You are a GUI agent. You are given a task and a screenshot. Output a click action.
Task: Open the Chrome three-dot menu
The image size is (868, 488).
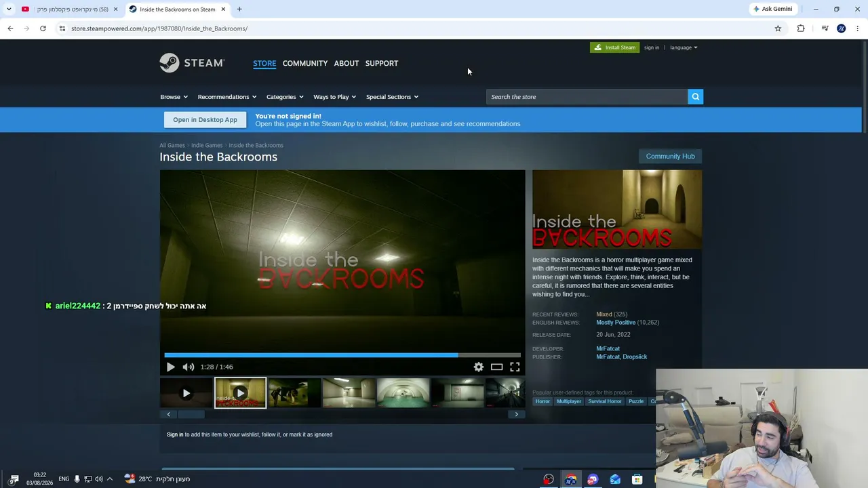[x=858, y=28]
